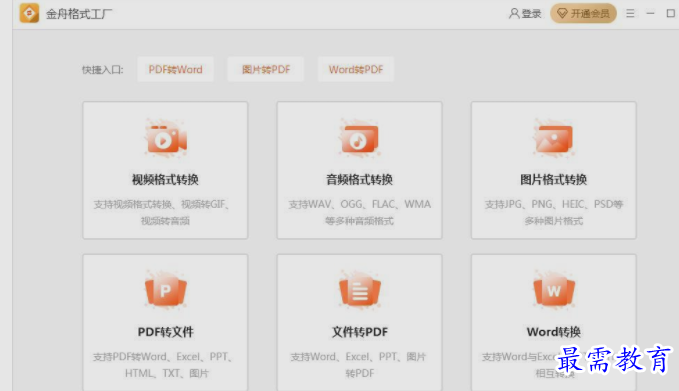
Task: Select the PDF转文件 card title
Action: click(x=165, y=332)
